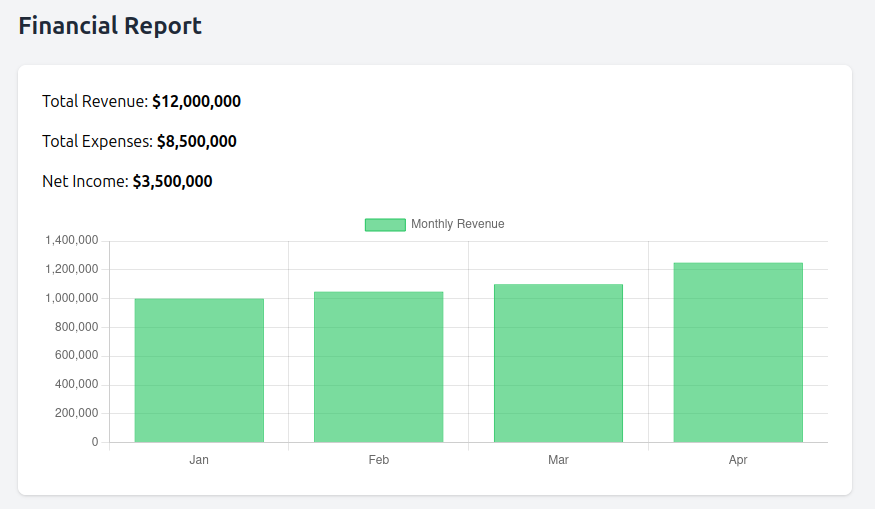Click the 600,000 y-axis tick label

(x=76, y=355)
